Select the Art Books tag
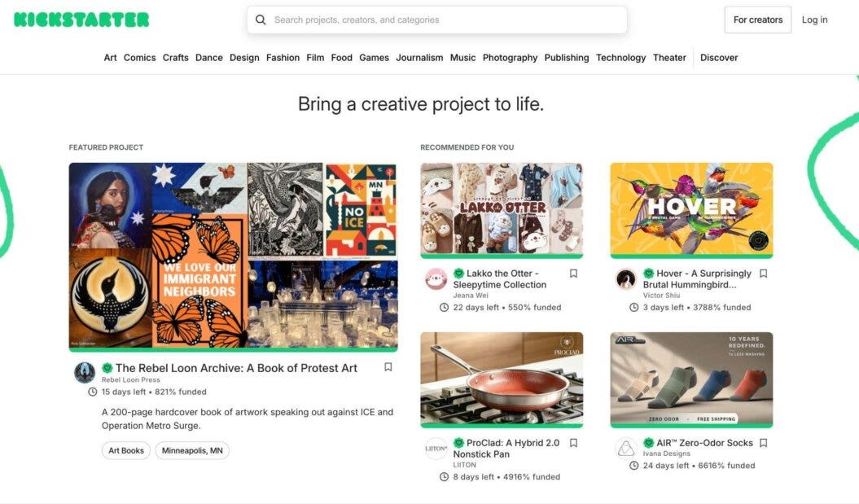This screenshot has width=859, height=504. (126, 450)
